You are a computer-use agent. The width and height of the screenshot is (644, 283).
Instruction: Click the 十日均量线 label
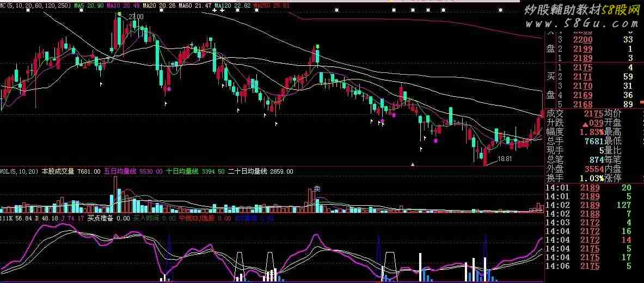click(195, 171)
